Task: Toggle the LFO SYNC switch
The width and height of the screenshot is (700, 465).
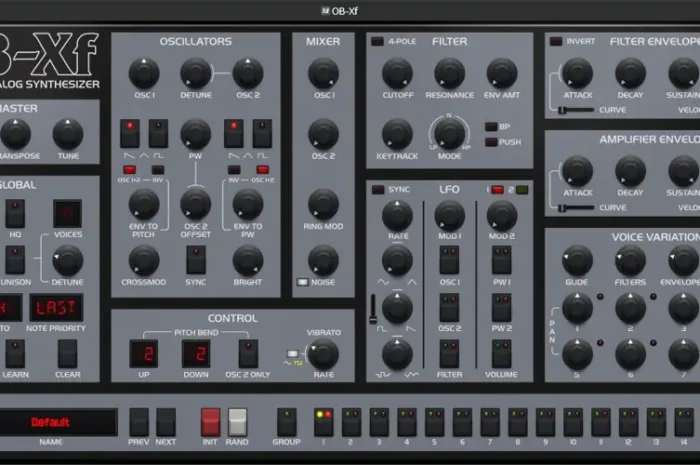Action: click(x=378, y=190)
